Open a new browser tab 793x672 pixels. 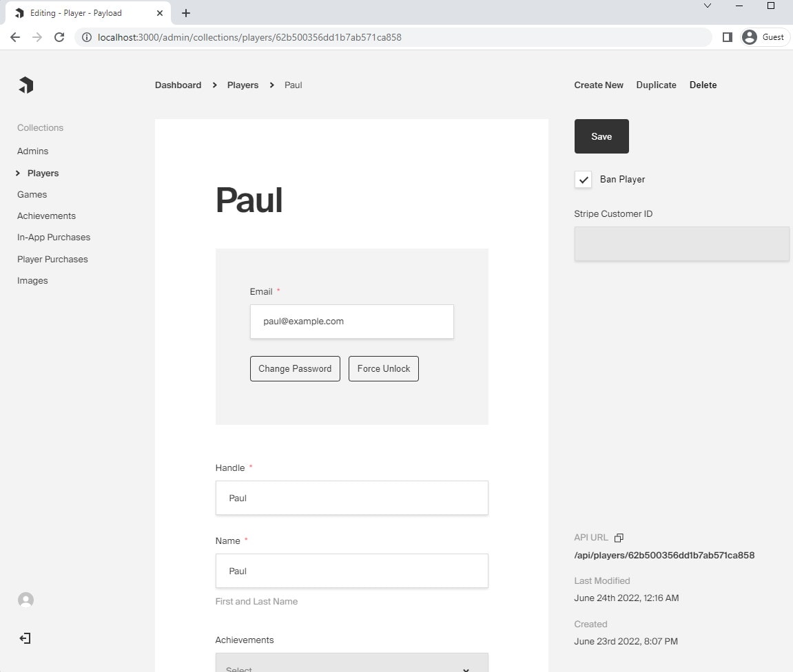coord(185,13)
